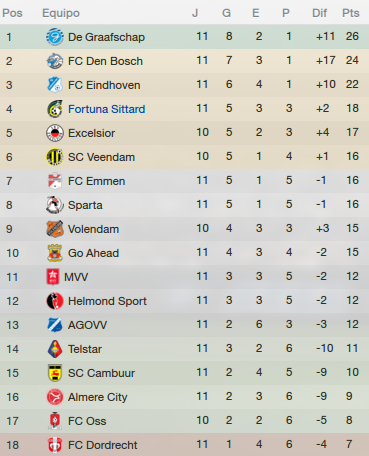The image size is (369, 456).
Task: Sort table by Dif column header
Action: click(x=319, y=13)
